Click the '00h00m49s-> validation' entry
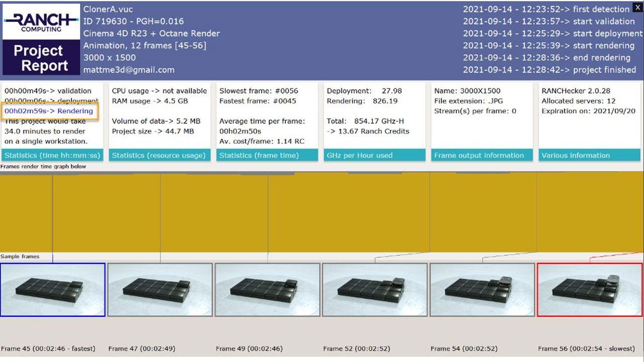The width and height of the screenshot is (644, 362). point(48,90)
